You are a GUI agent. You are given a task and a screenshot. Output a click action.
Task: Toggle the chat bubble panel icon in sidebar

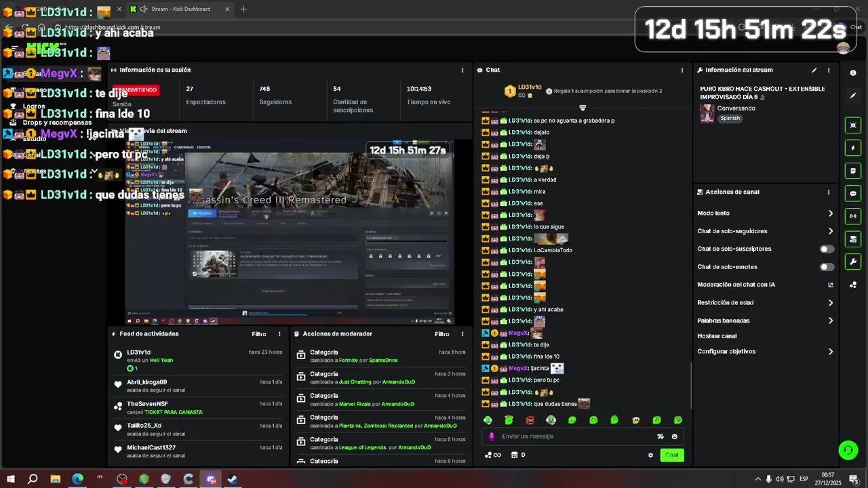tap(853, 193)
